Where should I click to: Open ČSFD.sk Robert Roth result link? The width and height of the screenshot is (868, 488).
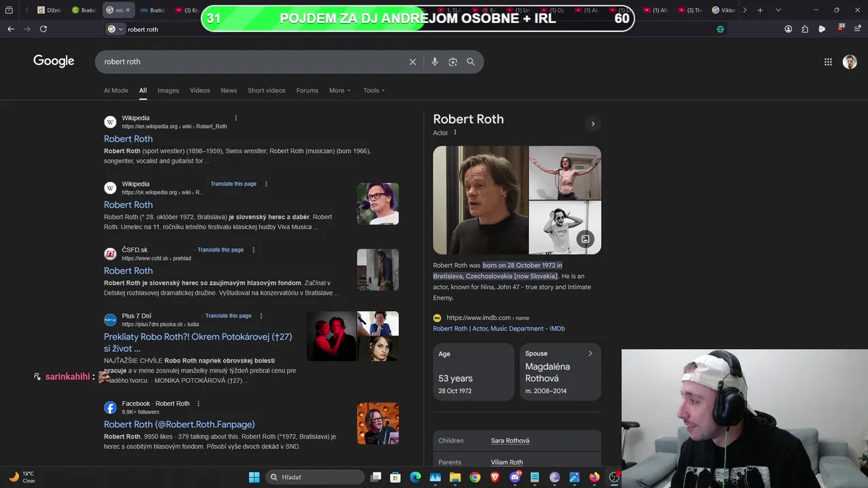[128, 271]
